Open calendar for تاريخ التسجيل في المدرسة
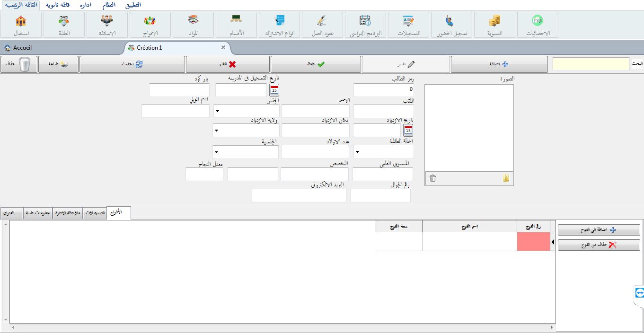The width and height of the screenshot is (644, 333). pyautogui.click(x=274, y=90)
